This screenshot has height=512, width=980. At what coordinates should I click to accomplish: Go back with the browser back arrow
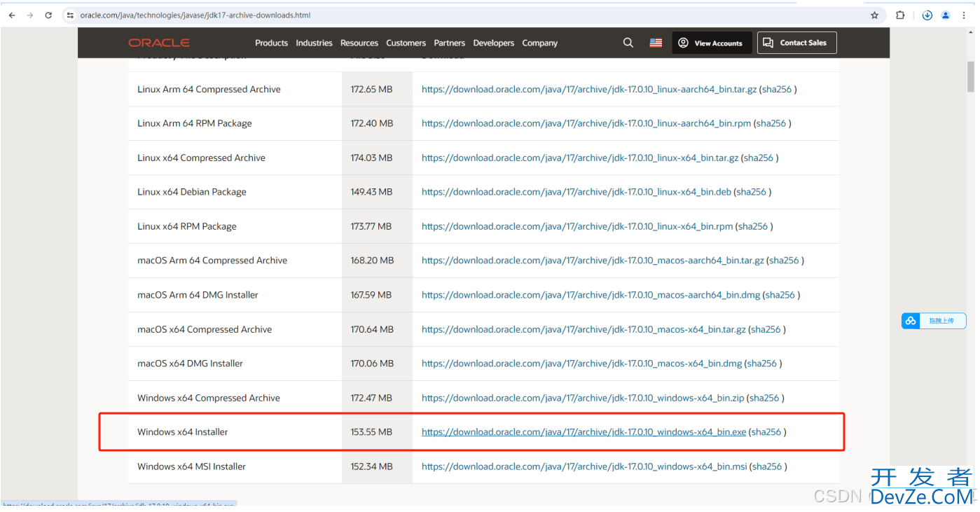pyautogui.click(x=11, y=15)
